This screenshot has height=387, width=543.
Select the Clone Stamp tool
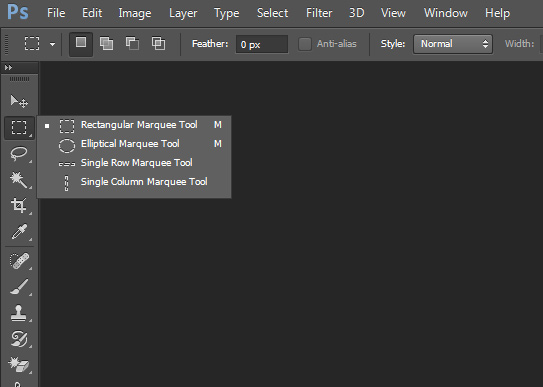(19, 313)
